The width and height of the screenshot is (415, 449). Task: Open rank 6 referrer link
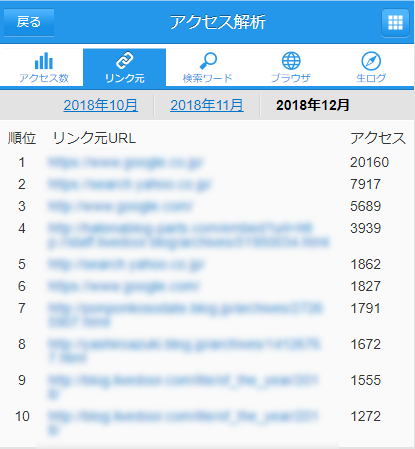[x=124, y=286]
